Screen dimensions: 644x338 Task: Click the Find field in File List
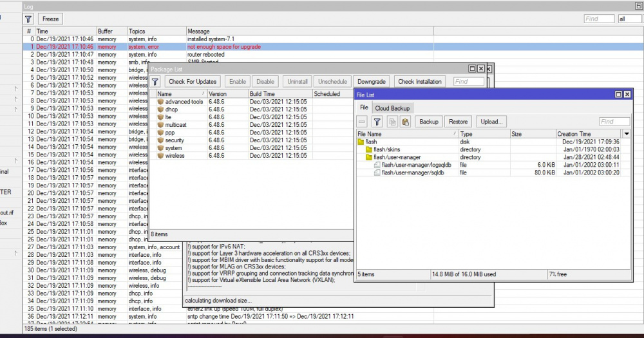pos(614,122)
